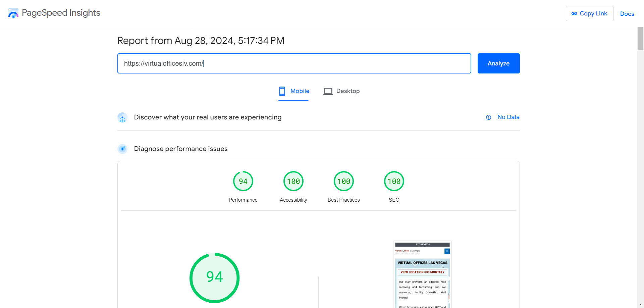The image size is (644, 308).
Task: Click the PageSpeed Insights logo icon
Action: [13, 13]
